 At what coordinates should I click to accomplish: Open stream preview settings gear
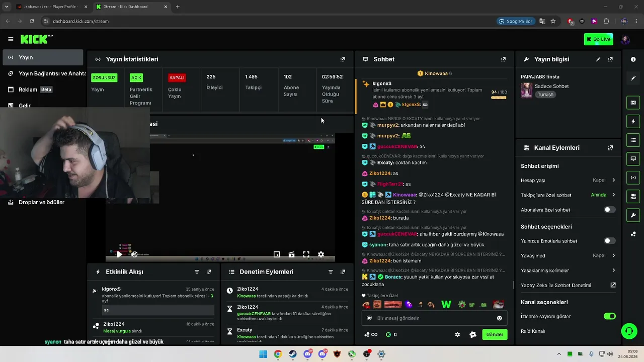tap(321, 254)
